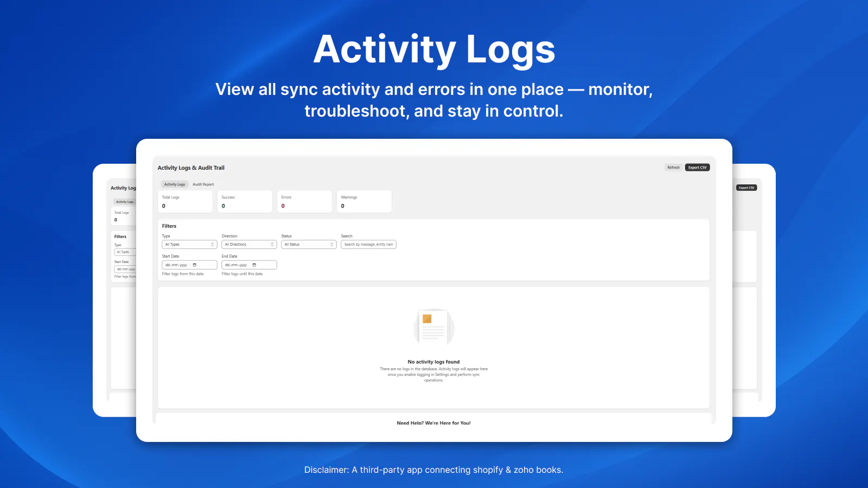The width and height of the screenshot is (868, 488).
Task: Click the 'Activity Logs' main title
Action: [x=435, y=50]
